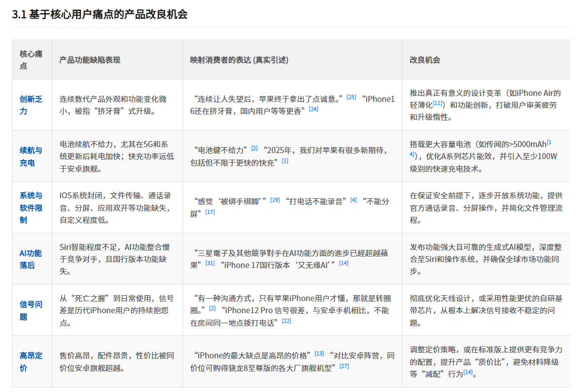
Task: Select the cell starting 推出真正有意义的设计变革
Action: pos(486,105)
